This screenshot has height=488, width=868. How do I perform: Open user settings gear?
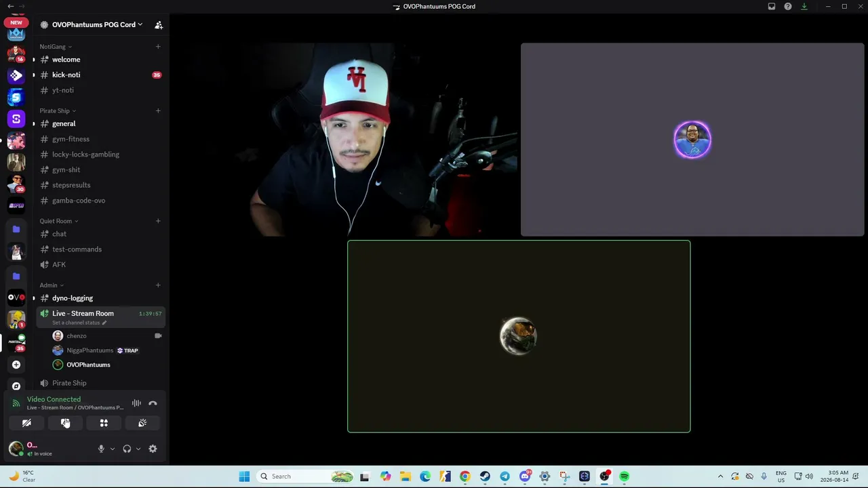(153, 449)
